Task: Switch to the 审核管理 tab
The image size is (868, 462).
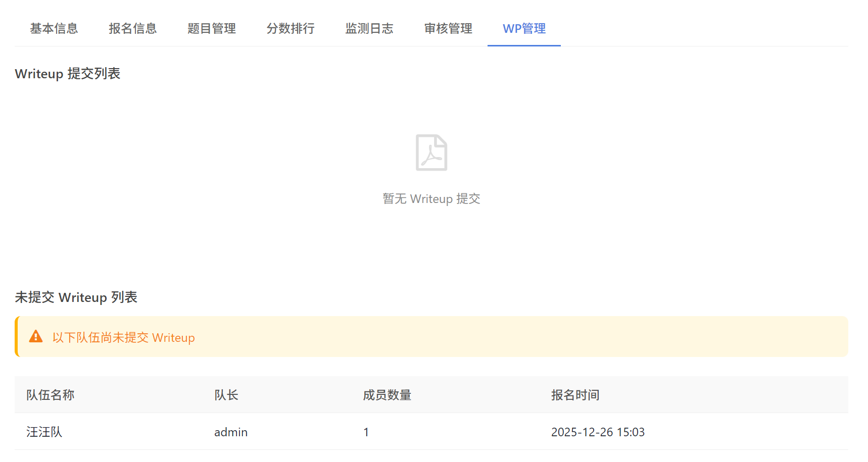Action: click(x=448, y=29)
